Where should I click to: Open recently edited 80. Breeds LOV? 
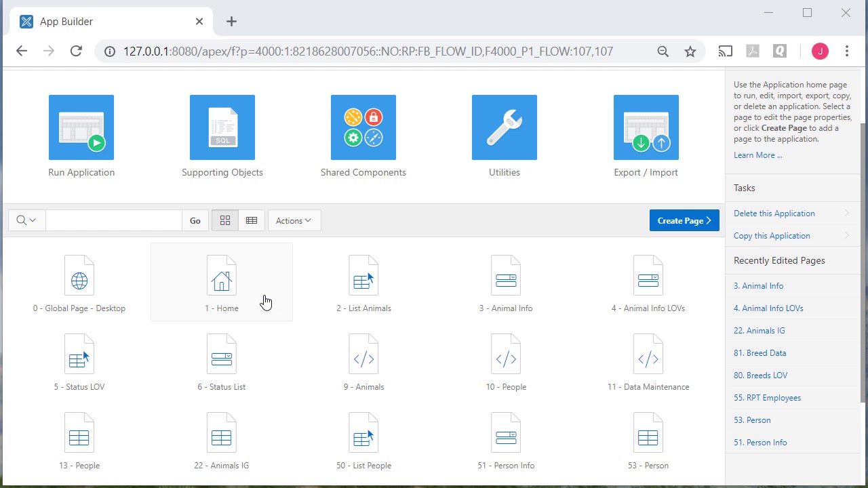760,375
